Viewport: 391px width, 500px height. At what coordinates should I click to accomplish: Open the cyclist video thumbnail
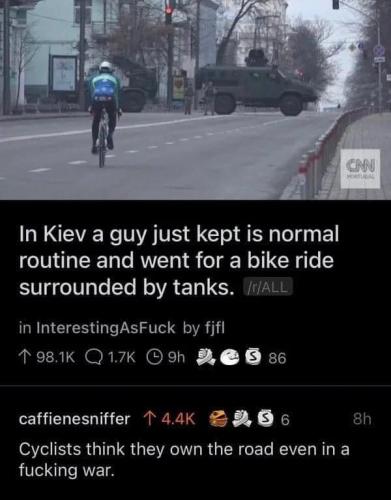tap(195, 100)
